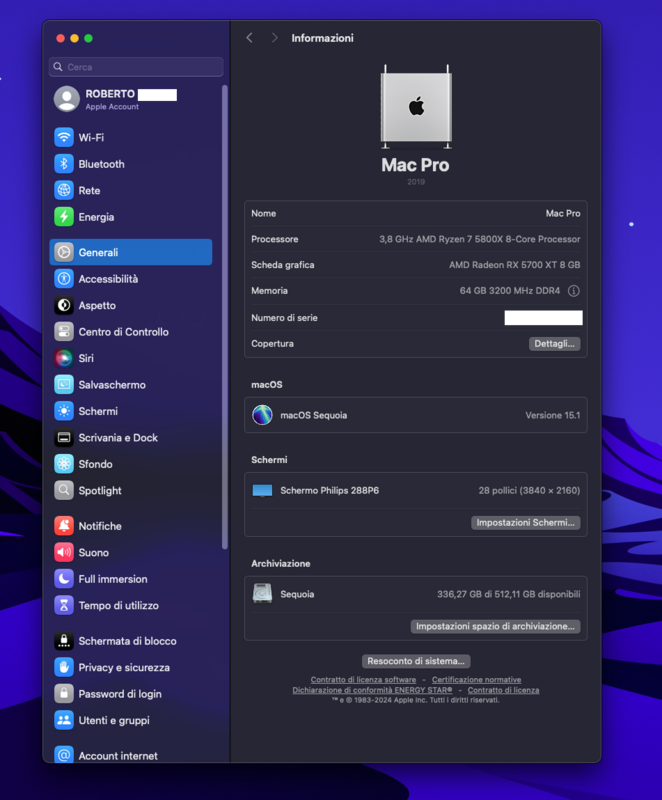The height and width of the screenshot is (800, 662).
Task: Open Dichiarazione di conformità ENERGY STAR link
Action: click(x=372, y=690)
